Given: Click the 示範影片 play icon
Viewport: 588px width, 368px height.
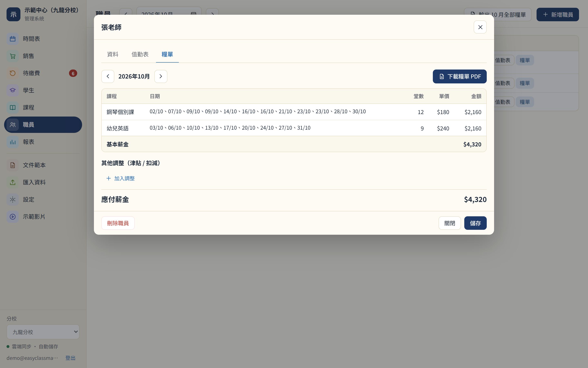Looking at the screenshot, I should click(x=13, y=217).
